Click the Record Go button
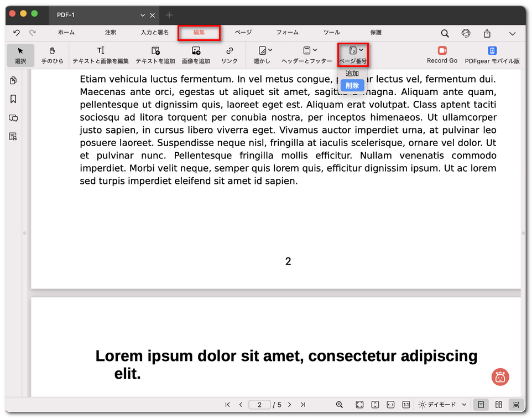The image size is (532, 418). (442, 55)
